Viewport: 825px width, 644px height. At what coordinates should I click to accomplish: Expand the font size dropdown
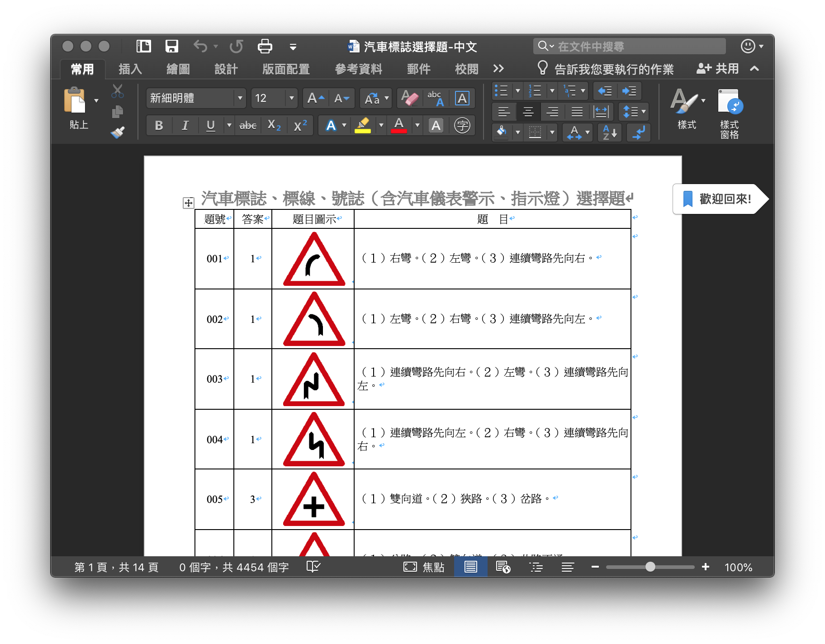click(x=291, y=98)
